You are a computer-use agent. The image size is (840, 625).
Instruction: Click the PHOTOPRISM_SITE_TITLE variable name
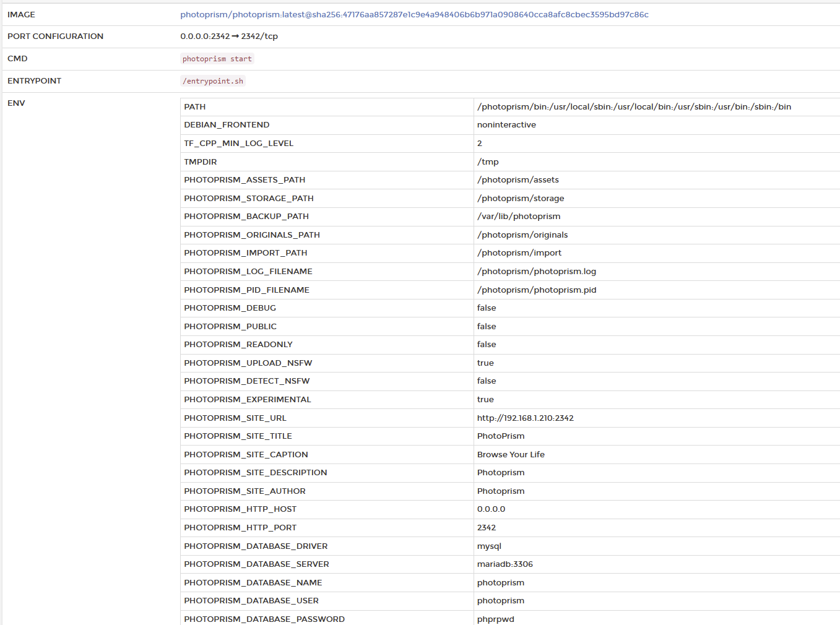point(238,436)
